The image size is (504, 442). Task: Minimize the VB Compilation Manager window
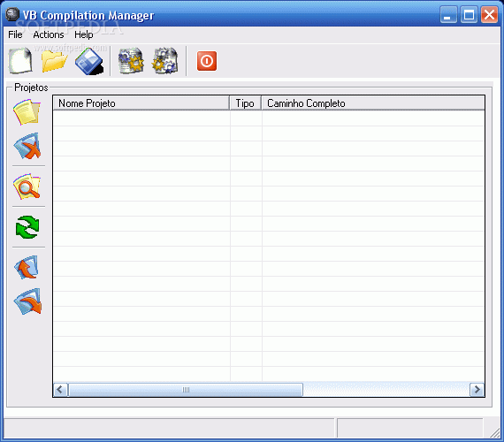pyautogui.click(x=448, y=15)
